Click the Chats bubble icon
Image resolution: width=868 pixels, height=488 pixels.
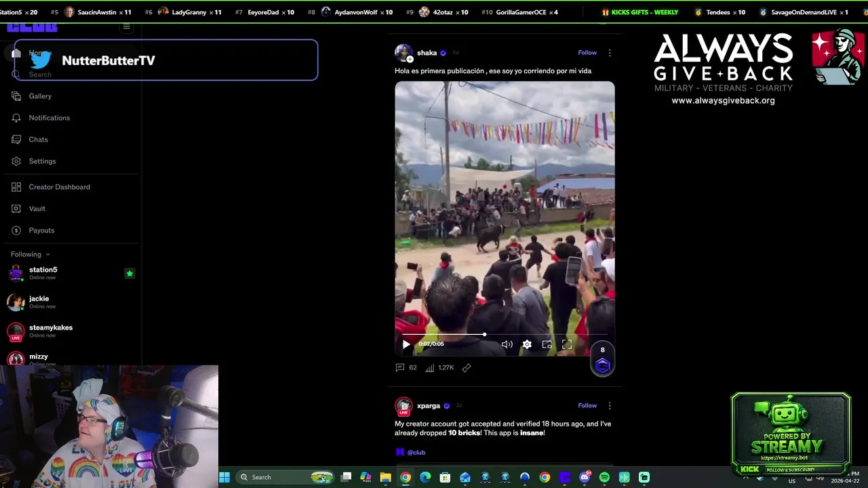coord(16,140)
